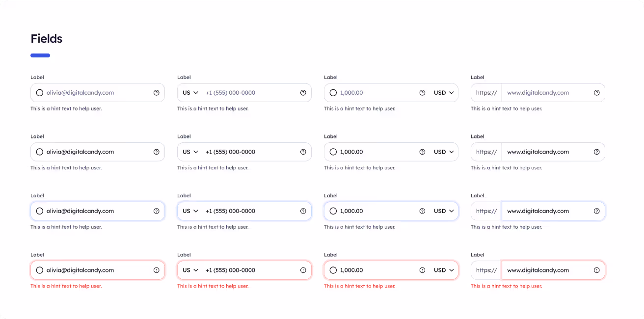Screen dimensions: 644x319
Task: Click the error info icon in the red email field
Action: click(156, 270)
